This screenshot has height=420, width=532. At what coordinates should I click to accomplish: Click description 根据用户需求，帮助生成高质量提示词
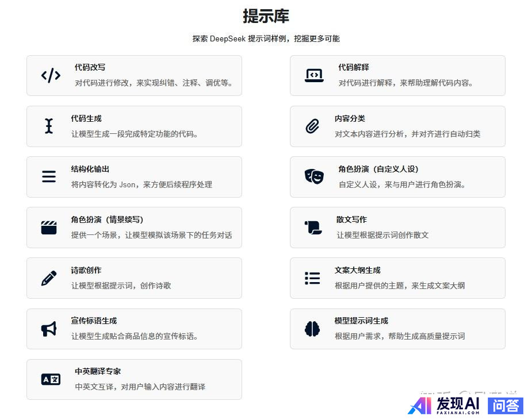[400, 336]
